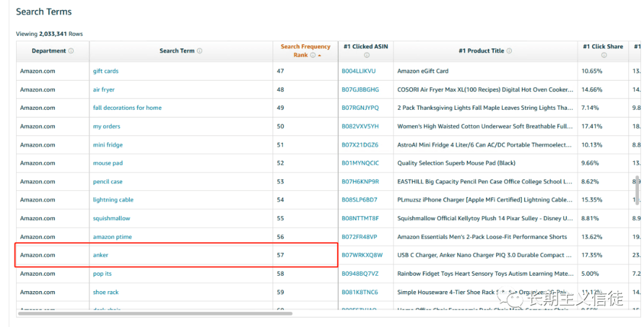Open ASIN B08NTTMT8F link
This screenshot has height=327, width=644.
[360, 218]
